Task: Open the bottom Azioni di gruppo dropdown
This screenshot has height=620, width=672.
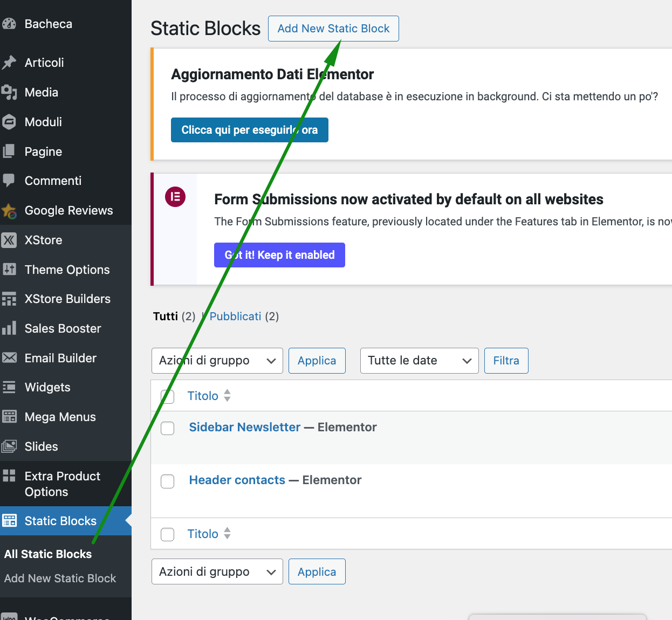Action: pos(217,572)
